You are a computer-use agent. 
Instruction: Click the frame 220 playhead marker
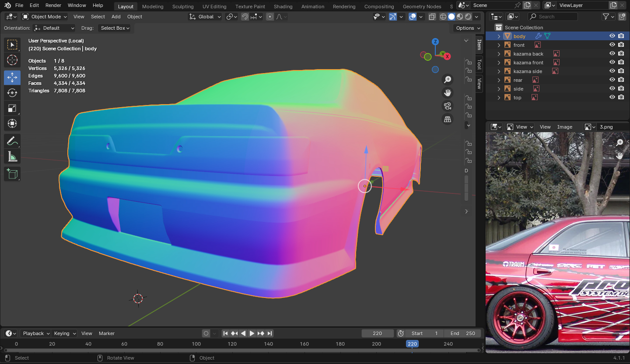[x=412, y=344]
